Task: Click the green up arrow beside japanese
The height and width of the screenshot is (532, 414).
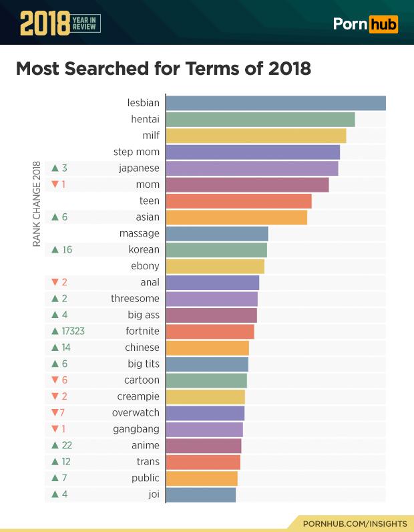Action: [55, 168]
